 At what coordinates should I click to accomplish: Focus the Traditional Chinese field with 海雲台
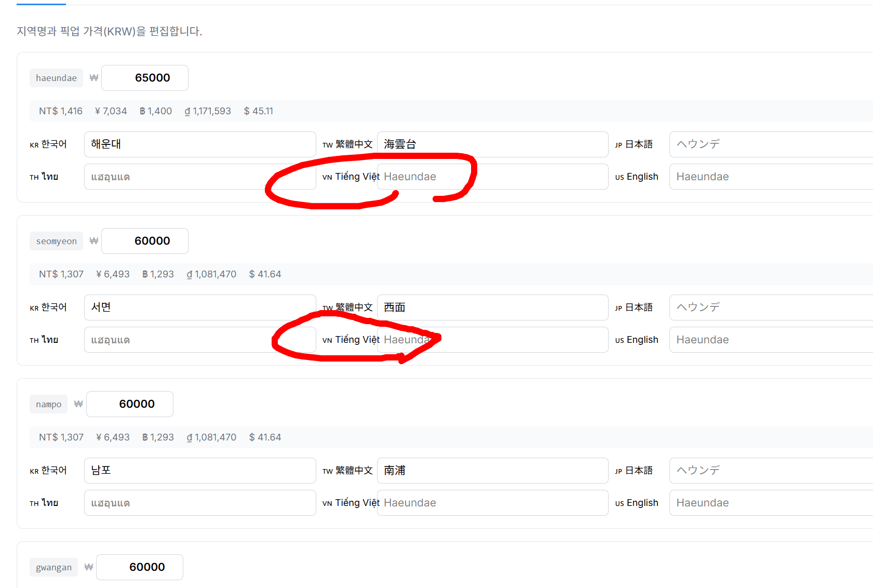pos(492,144)
